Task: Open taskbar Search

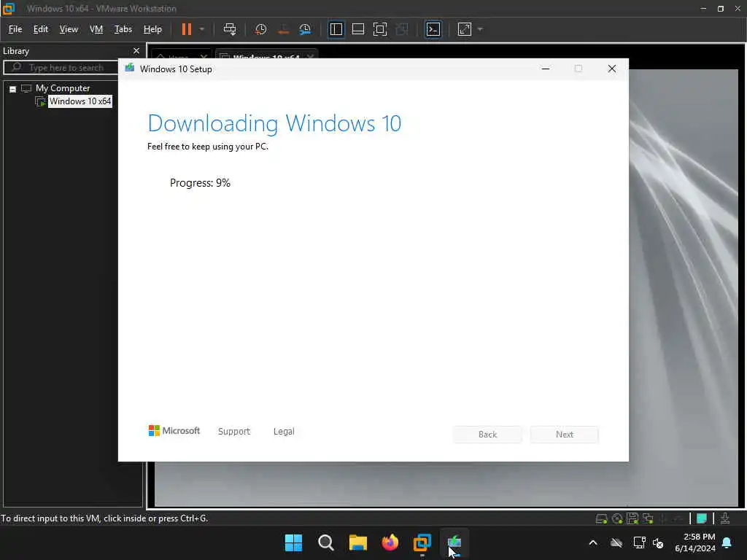Action: [x=326, y=542]
